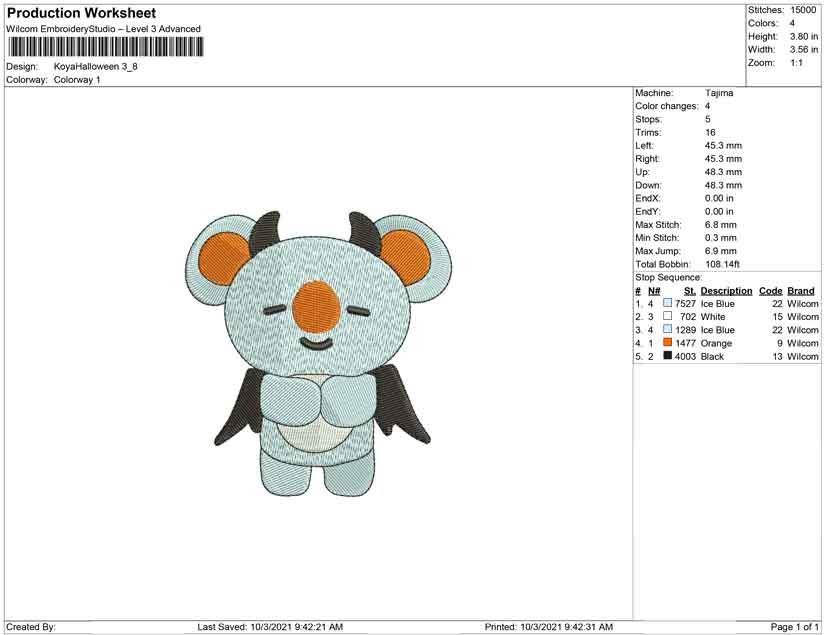Click the Ice Blue swatch for 1289 stitches
The image size is (825, 635).
(667, 329)
